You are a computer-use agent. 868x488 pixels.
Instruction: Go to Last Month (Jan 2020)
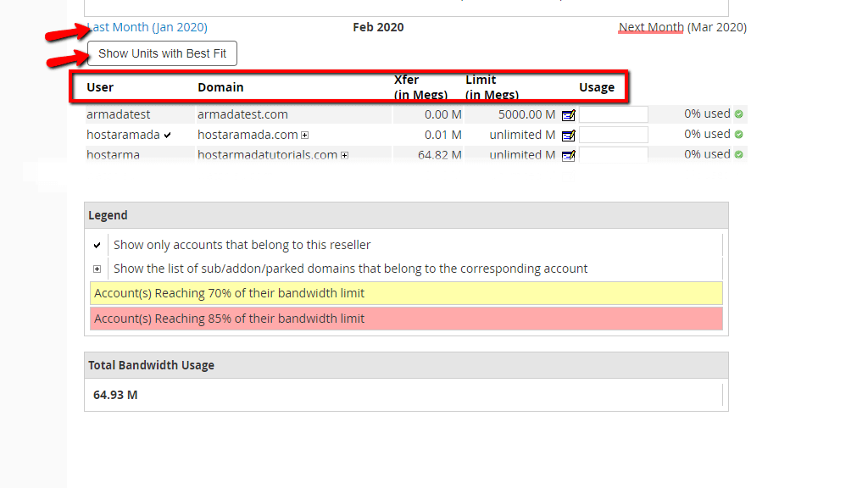tap(147, 27)
